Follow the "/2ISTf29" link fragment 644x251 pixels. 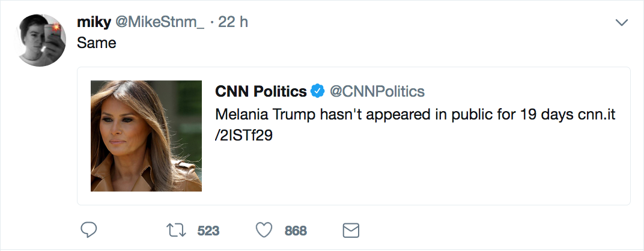244,136
